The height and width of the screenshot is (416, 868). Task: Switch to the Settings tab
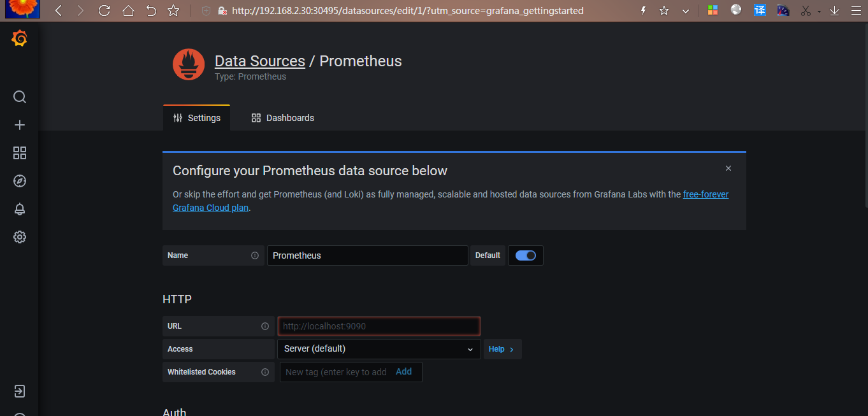[x=197, y=118]
